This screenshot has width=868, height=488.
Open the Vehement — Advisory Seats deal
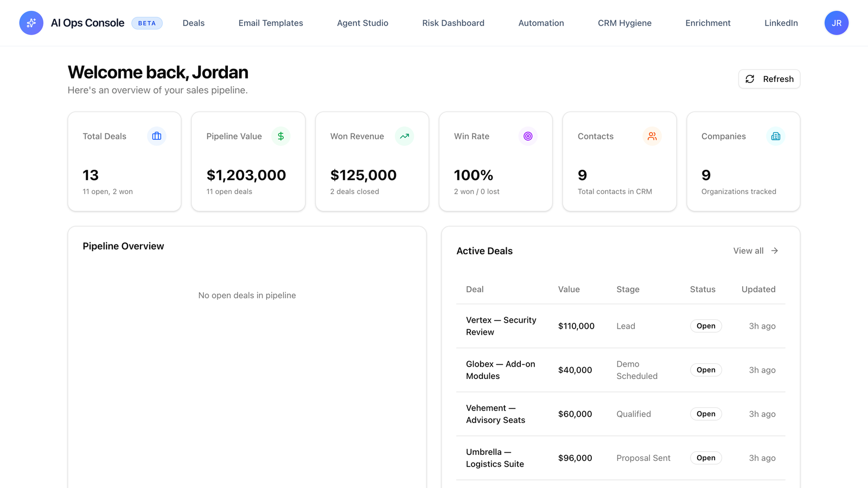495,414
